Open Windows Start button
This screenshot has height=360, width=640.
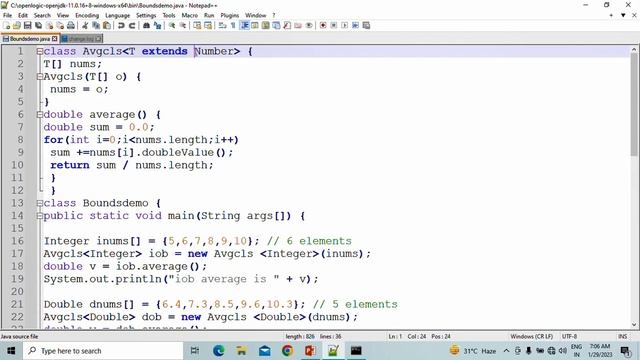point(11,351)
